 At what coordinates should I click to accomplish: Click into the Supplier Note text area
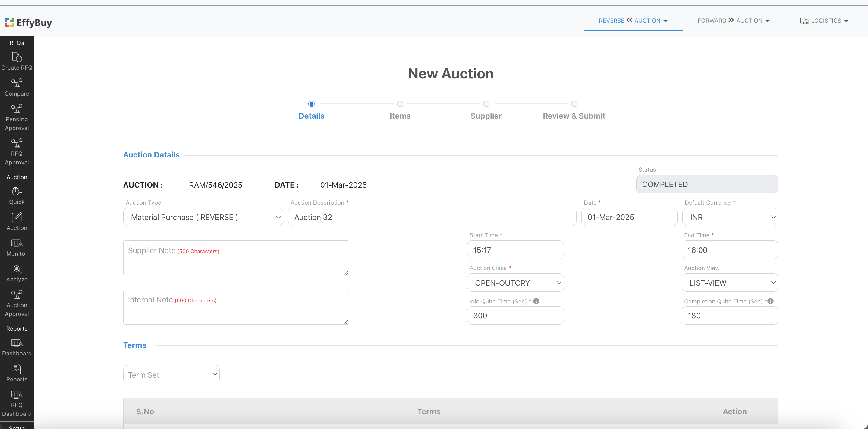236,258
